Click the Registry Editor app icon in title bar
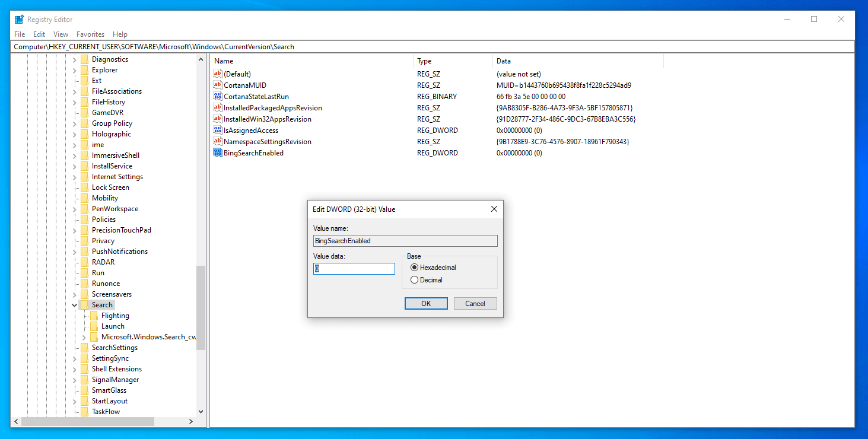868x439 pixels. [x=19, y=19]
